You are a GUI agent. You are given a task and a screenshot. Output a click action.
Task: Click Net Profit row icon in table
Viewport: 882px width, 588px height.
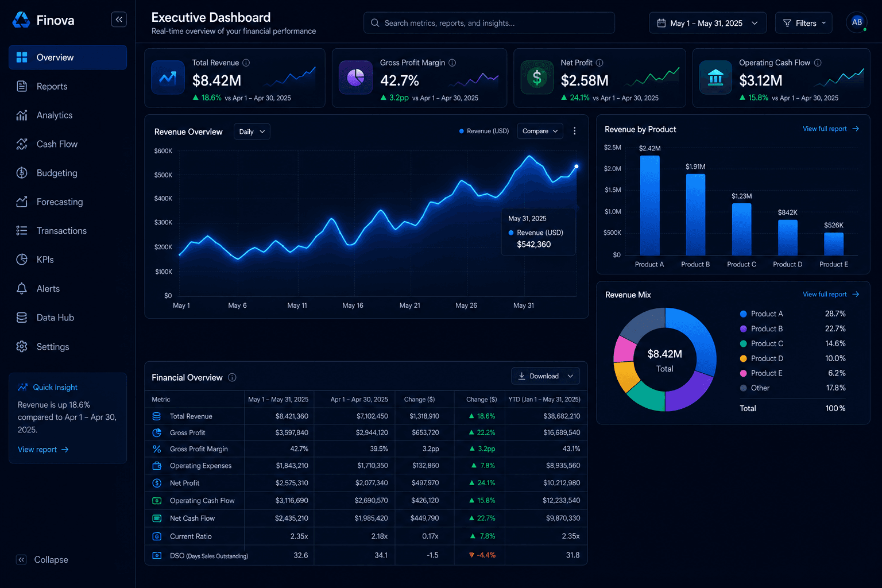point(157,483)
